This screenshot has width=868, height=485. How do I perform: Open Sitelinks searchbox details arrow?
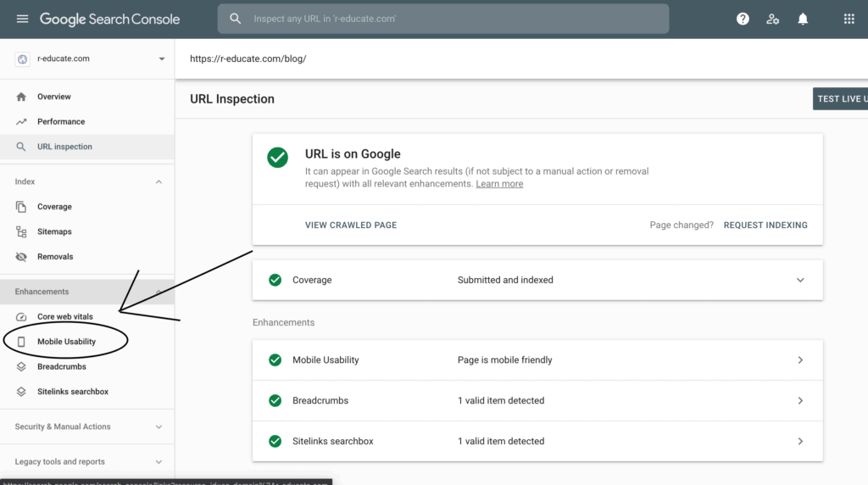pyautogui.click(x=800, y=441)
